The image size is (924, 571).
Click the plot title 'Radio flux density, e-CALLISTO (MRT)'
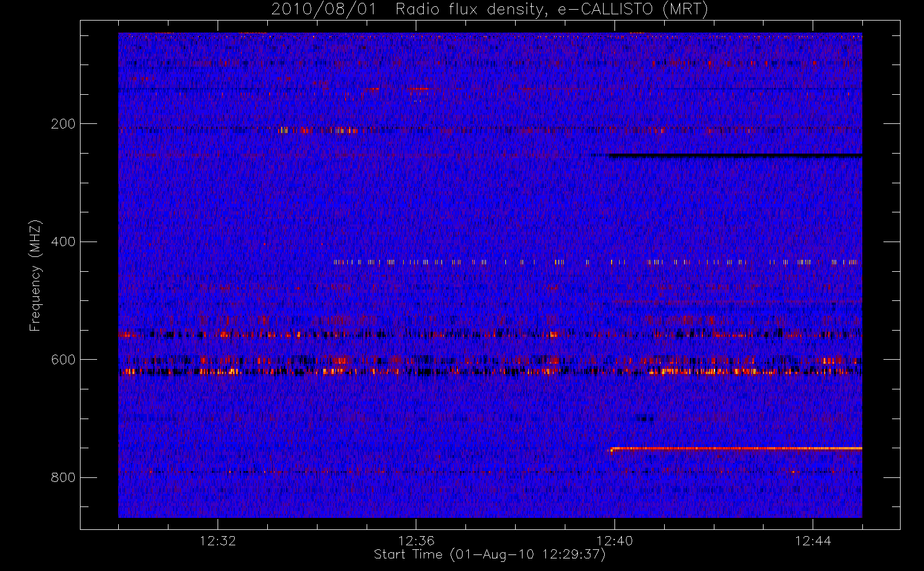click(551, 10)
